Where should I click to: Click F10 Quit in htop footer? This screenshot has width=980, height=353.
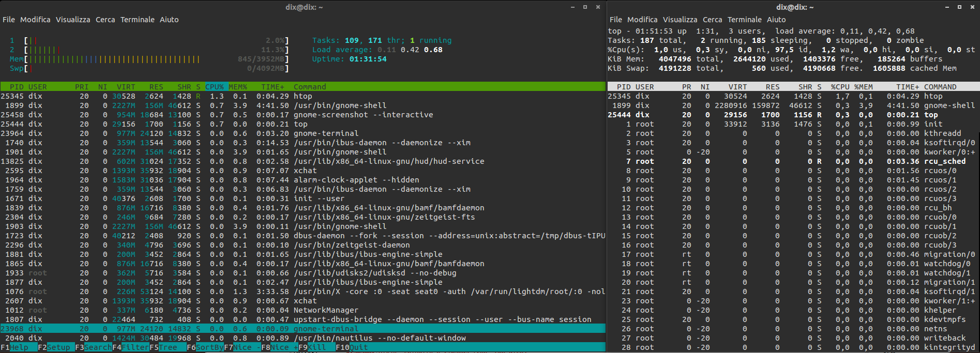tap(352, 347)
